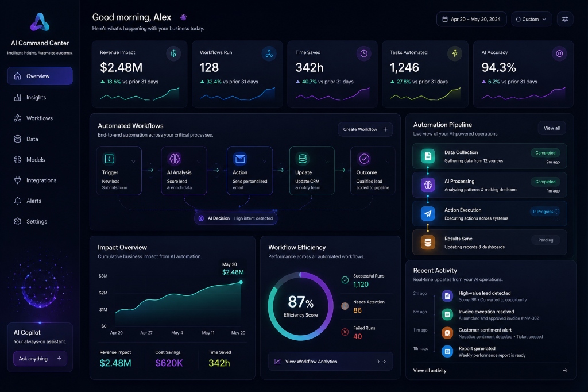Expand the Outcome step chevron
This screenshot has height=392, width=588.
pos(388,162)
